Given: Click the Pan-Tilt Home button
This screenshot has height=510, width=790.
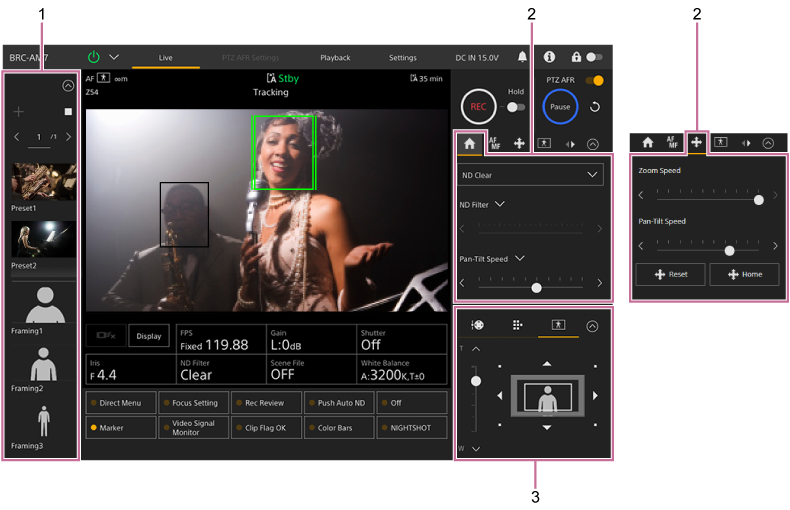Looking at the screenshot, I should tap(744, 274).
